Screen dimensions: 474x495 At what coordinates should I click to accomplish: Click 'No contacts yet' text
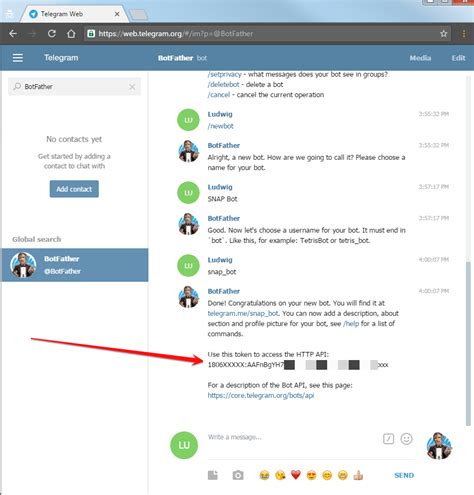(74, 139)
